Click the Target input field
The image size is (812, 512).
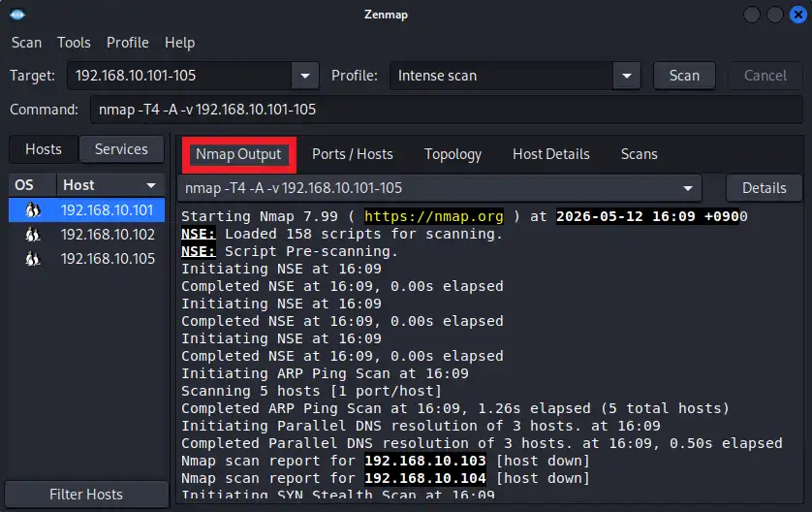point(179,76)
